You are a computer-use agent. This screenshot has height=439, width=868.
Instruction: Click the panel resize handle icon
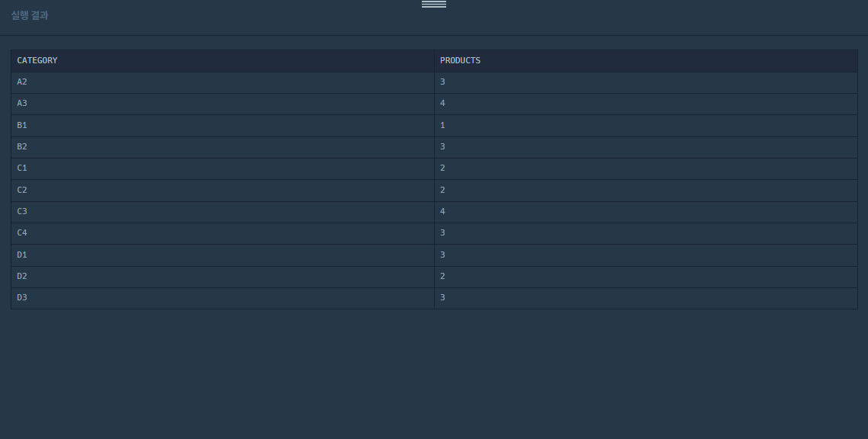click(433, 4)
